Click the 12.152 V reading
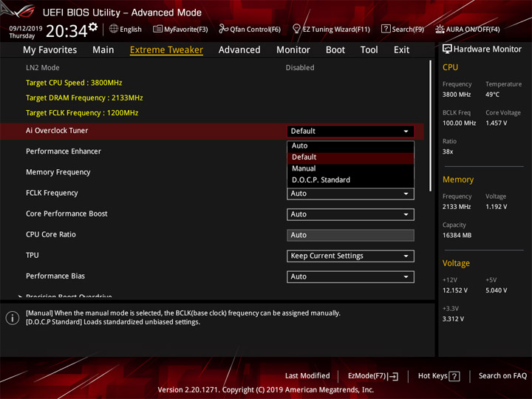The height and width of the screenshot is (399, 532). 455,290
